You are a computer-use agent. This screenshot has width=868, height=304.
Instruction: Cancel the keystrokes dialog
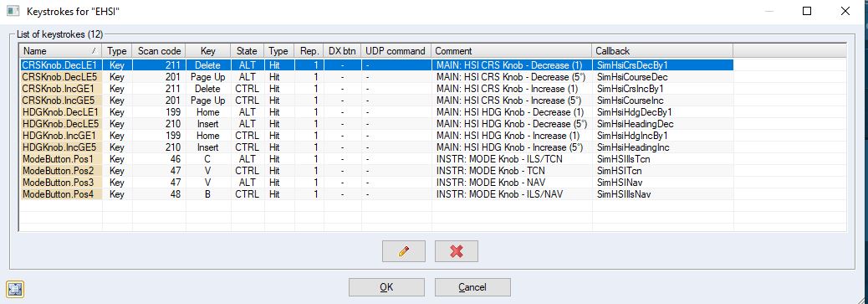(x=472, y=286)
